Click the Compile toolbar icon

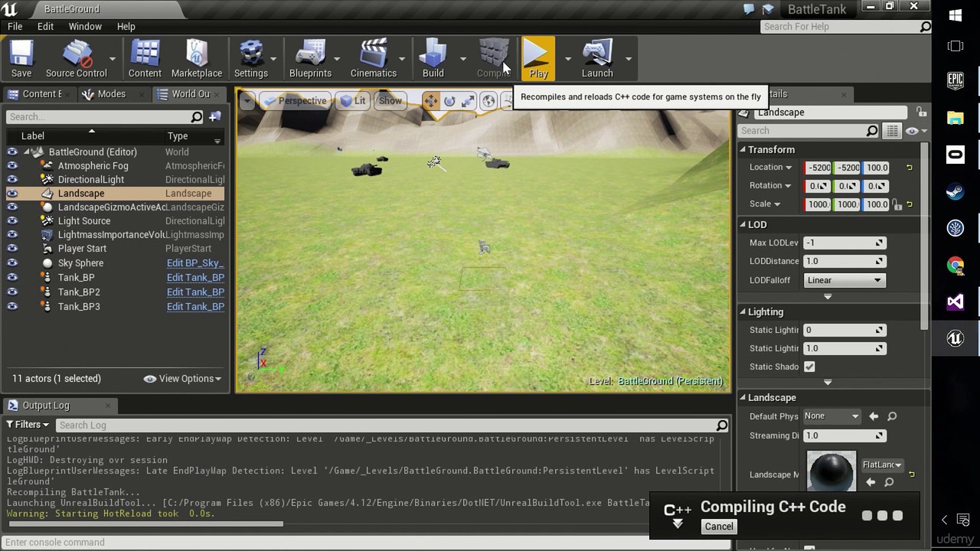(493, 59)
